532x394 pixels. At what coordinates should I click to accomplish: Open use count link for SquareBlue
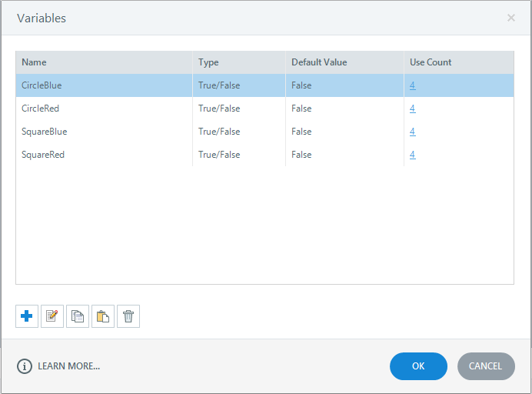pos(413,132)
